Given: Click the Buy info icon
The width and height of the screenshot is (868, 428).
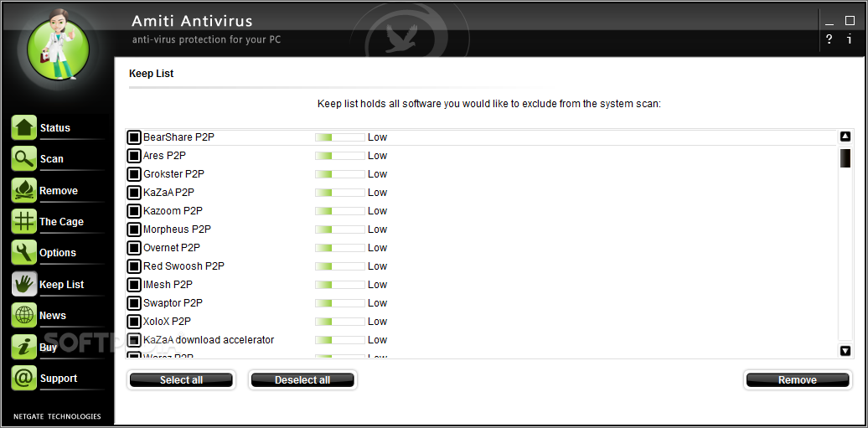Looking at the screenshot, I should click(x=23, y=347).
